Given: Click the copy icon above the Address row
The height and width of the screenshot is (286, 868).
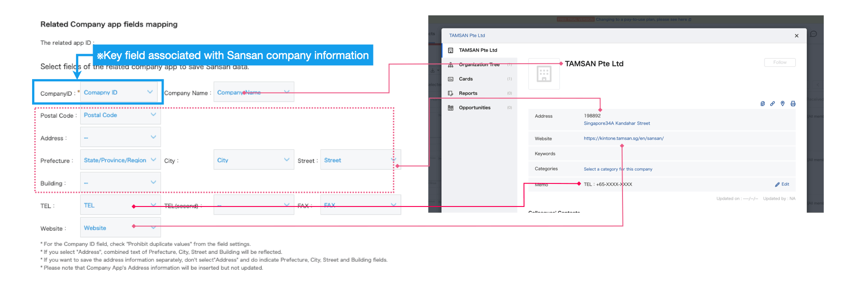Looking at the screenshot, I should click(763, 103).
